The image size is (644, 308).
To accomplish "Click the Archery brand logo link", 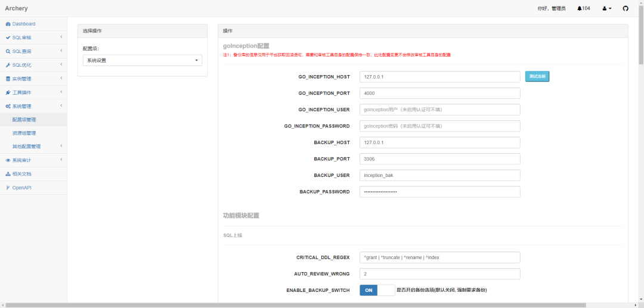I will coord(17,8).
